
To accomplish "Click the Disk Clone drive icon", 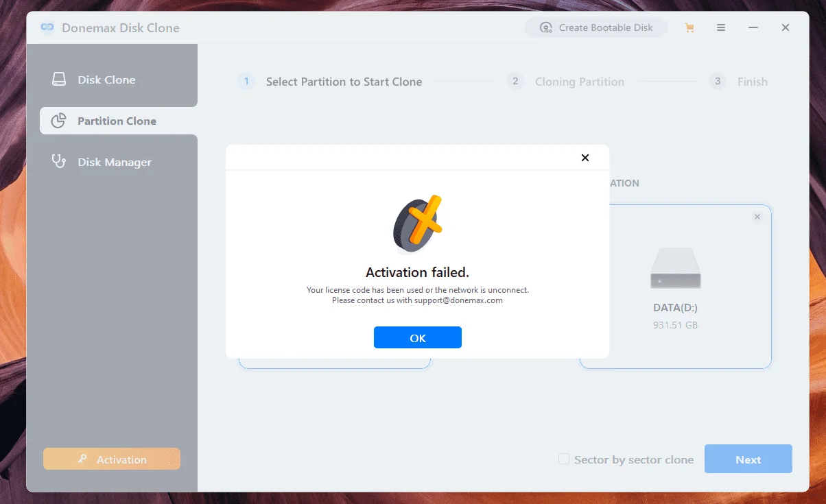I will [x=59, y=80].
